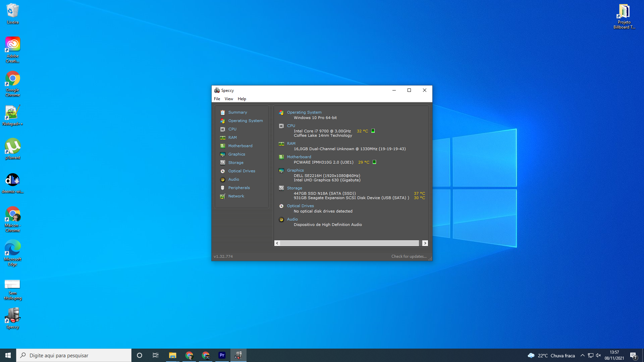The height and width of the screenshot is (362, 644).
Task: Open µTorrent desktop shortcut
Action: 13,149
